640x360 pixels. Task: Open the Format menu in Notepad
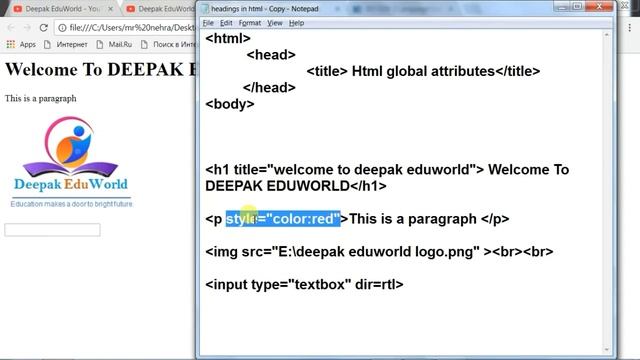point(250,23)
